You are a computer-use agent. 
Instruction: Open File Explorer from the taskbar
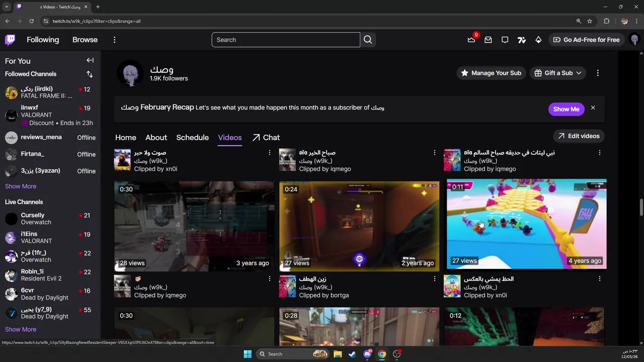coord(338,354)
